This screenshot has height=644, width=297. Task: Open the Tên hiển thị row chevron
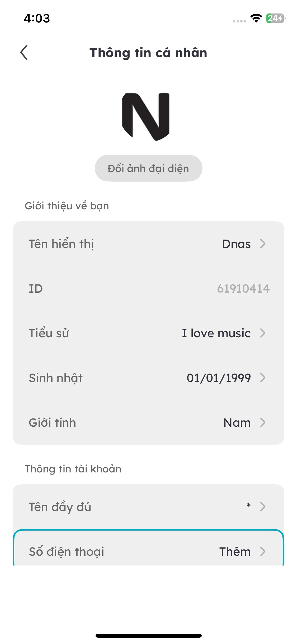[262, 244]
